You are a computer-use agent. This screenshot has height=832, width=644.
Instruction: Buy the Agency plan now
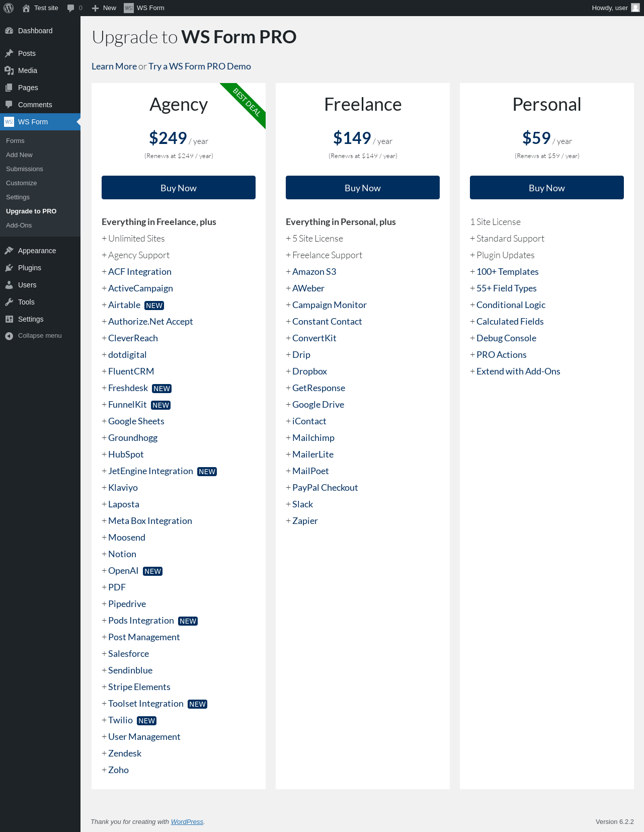(179, 188)
